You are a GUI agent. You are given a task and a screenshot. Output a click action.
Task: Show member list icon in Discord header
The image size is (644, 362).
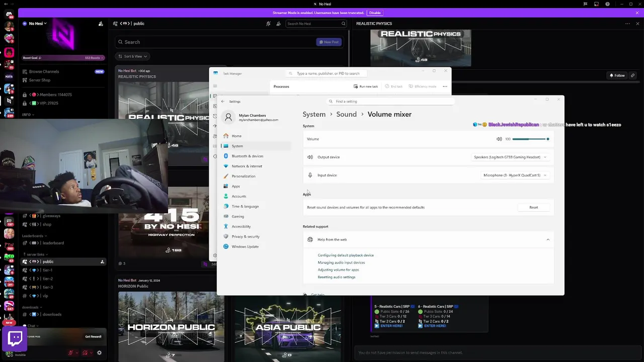pyautogui.click(x=279, y=24)
